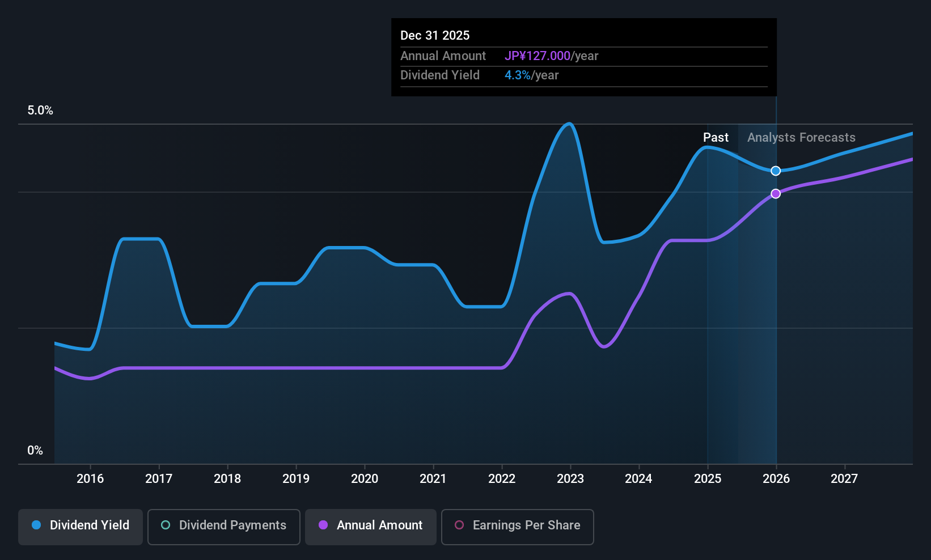Click the 'Dividend Yield' tooltip row label
This screenshot has height=560, width=931.
pyautogui.click(x=440, y=75)
